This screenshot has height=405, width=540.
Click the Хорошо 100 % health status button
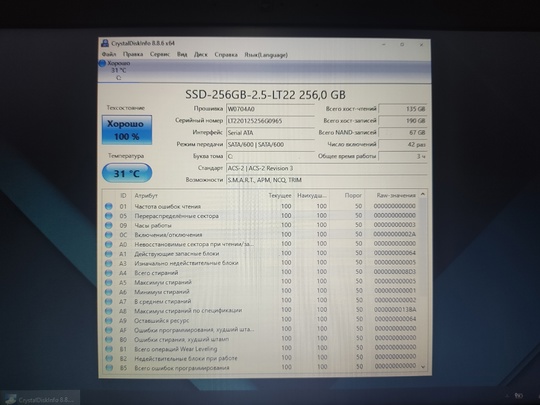click(x=127, y=130)
